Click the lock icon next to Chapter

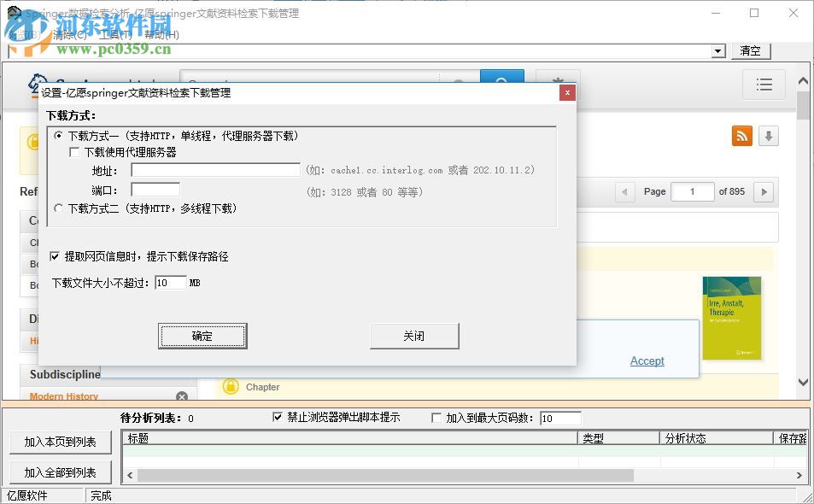tap(229, 387)
